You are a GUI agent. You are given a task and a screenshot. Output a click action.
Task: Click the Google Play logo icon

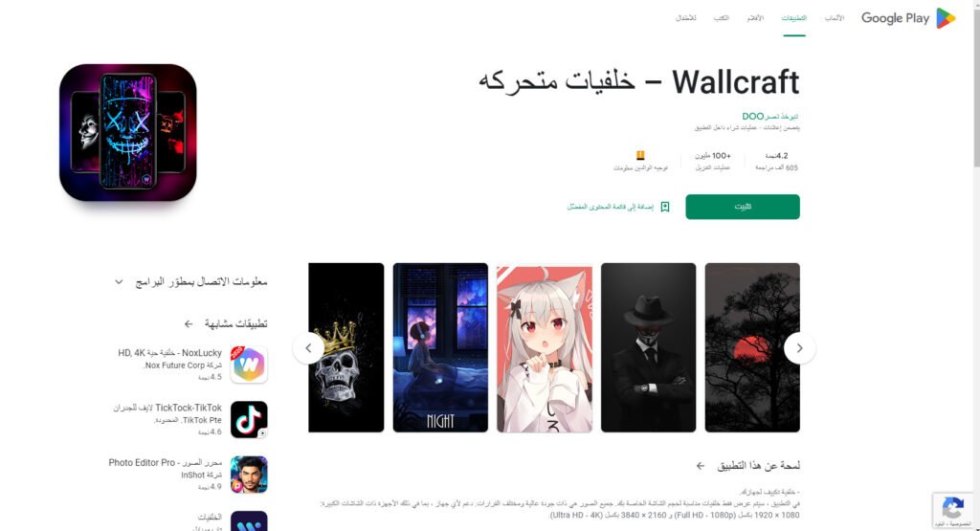pos(945,18)
